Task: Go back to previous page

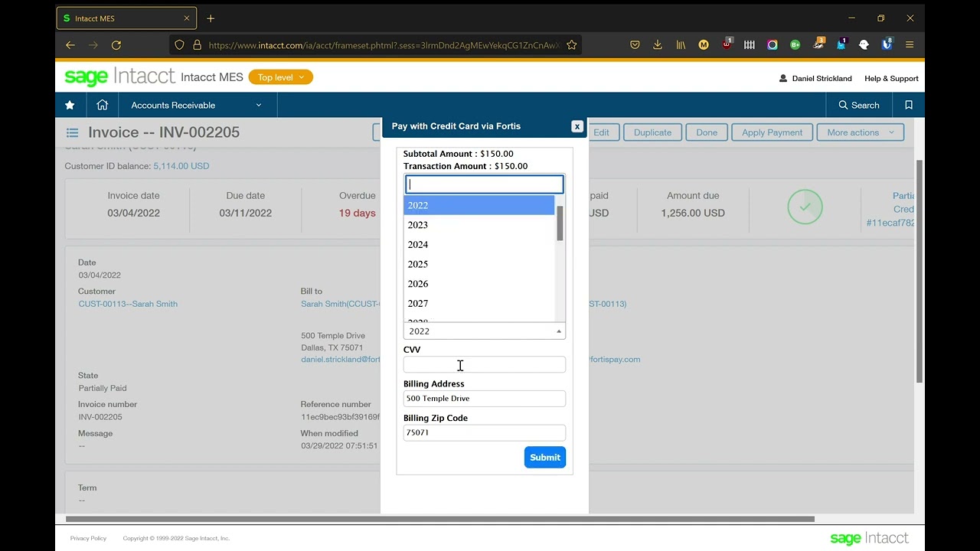Action: click(x=70, y=45)
